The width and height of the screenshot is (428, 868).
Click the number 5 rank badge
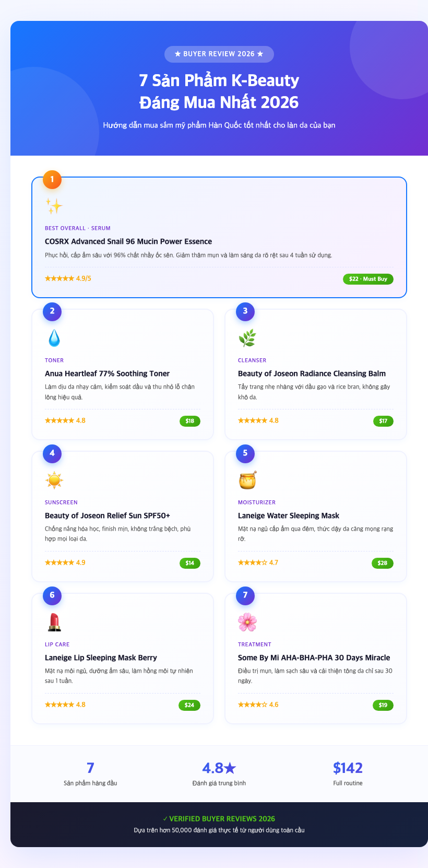(x=245, y=453)
